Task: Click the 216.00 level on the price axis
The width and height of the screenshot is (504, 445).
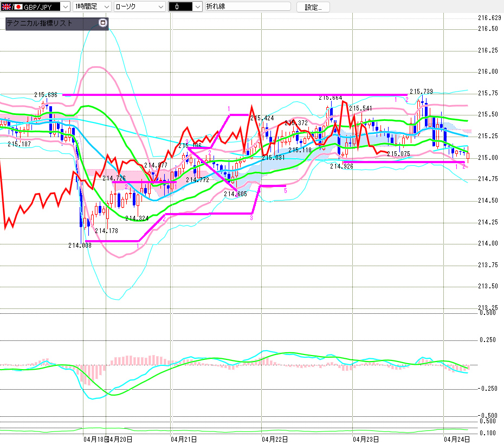Action: [488, 72]
